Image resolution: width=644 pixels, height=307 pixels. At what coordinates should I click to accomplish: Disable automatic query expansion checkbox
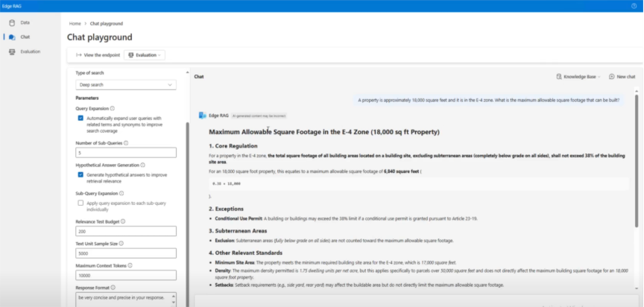coord(80,118)
